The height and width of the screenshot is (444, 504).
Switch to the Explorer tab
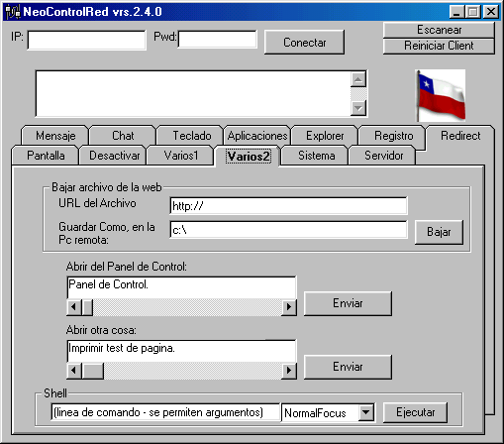pos(325,136)
